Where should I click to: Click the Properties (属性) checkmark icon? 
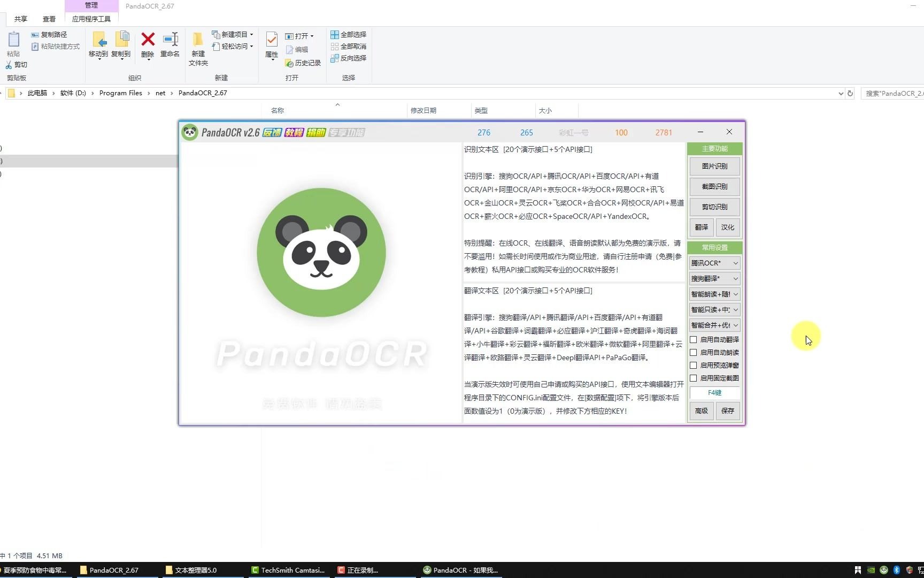click(272, 40)
